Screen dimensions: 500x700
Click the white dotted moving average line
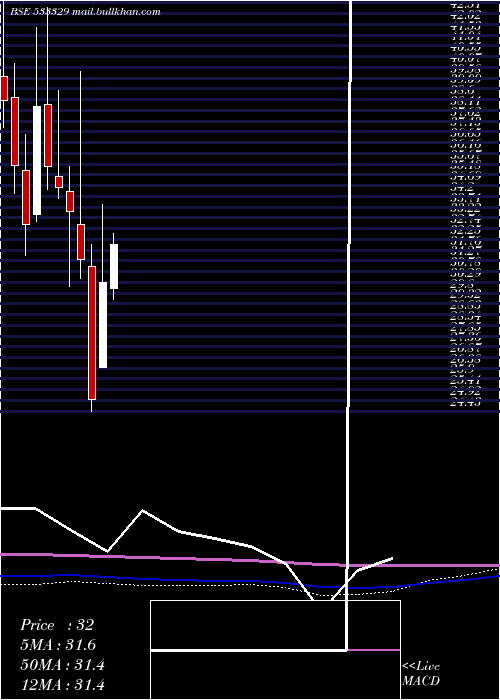point(250,585)
